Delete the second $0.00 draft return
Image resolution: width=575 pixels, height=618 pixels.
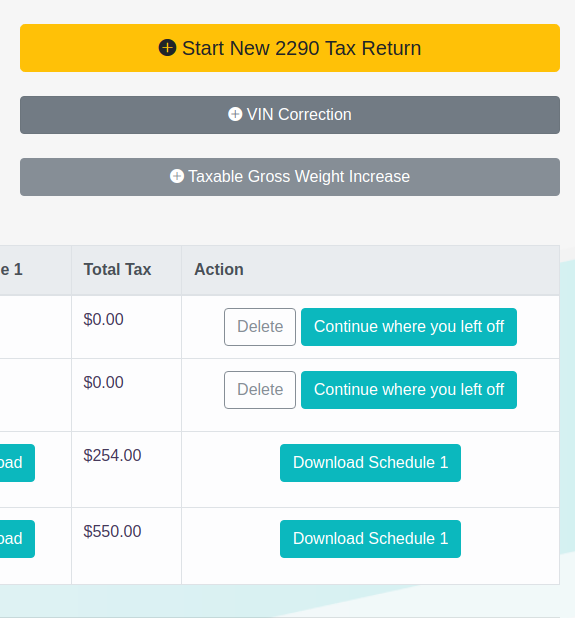pos(260,390)
